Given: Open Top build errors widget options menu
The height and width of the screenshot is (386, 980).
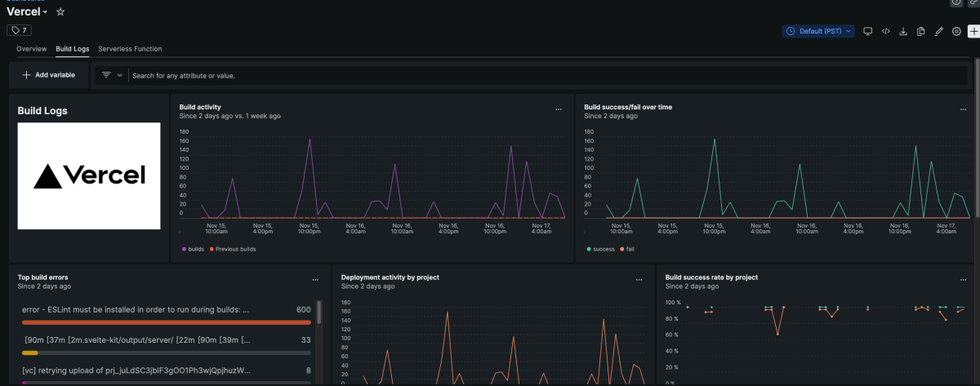Looking at the screenshot, I should [x=315, y=279].
